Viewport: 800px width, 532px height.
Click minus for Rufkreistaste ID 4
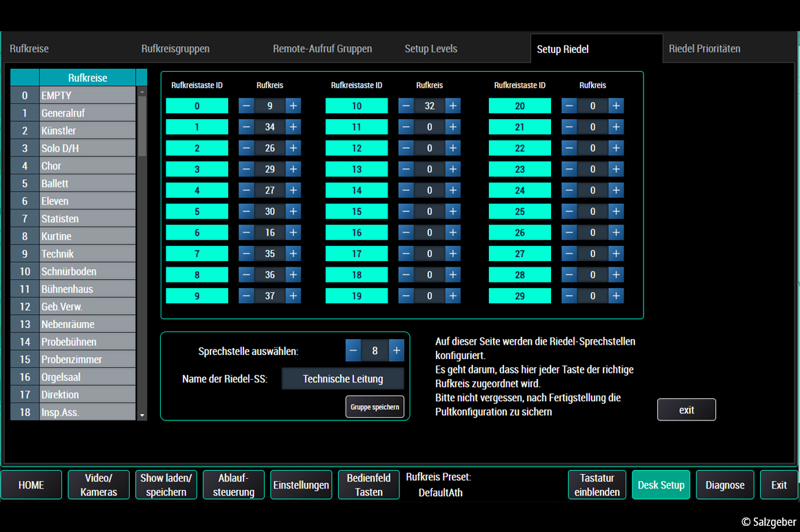[246, 191]
